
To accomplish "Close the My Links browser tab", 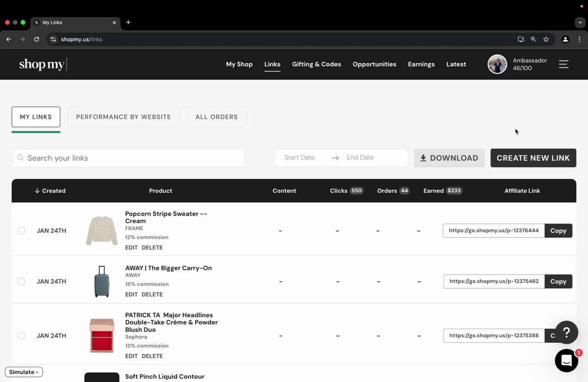I will 114,23.
